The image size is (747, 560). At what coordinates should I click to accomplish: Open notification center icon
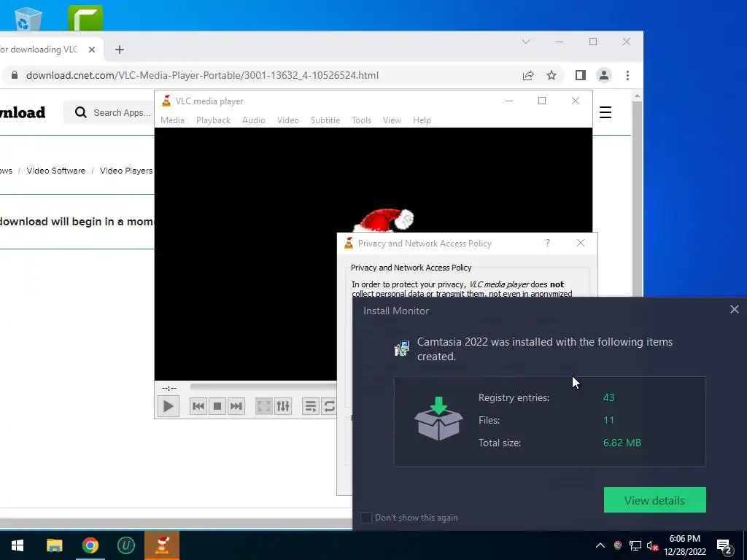click(724, 547)
